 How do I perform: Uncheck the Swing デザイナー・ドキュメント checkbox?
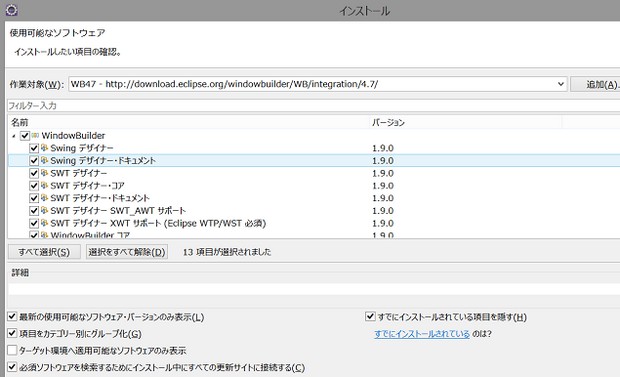(34, 161)
